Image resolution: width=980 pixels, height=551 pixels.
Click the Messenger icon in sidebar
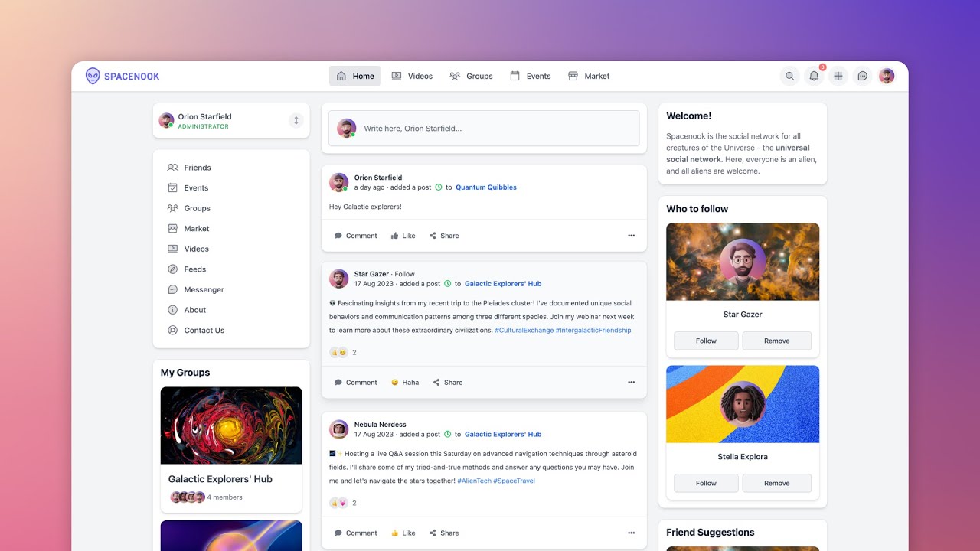(x=172, y=289)
